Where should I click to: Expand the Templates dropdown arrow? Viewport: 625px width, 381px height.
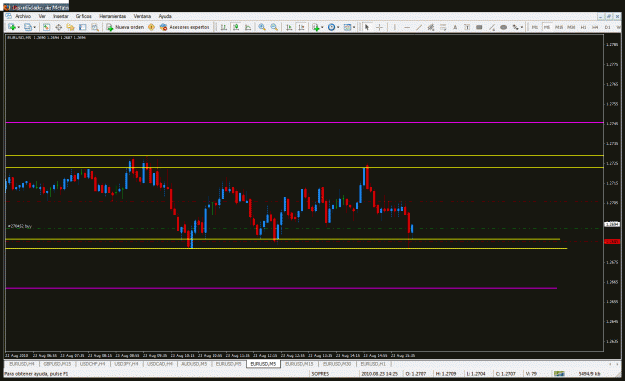(354, 27)
